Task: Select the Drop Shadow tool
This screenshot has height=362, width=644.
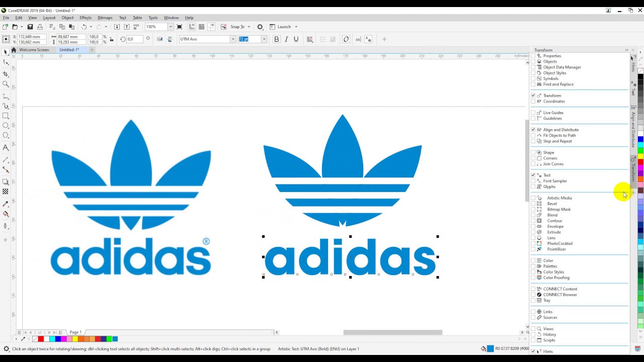Action: [6, 182]
